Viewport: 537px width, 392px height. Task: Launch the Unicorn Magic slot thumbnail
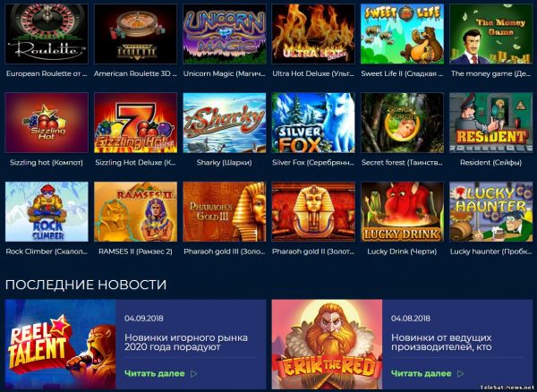(225, 34)
